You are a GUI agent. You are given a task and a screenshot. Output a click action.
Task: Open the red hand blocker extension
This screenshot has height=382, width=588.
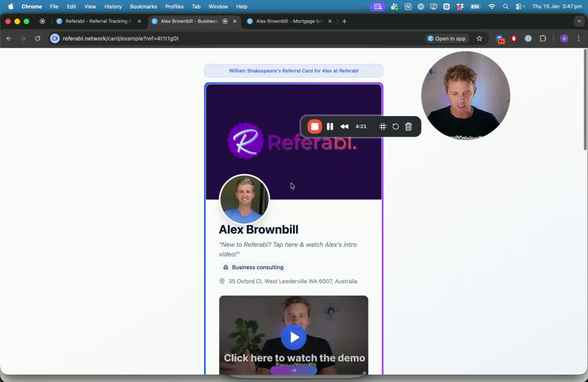click(x=514, y=39)
